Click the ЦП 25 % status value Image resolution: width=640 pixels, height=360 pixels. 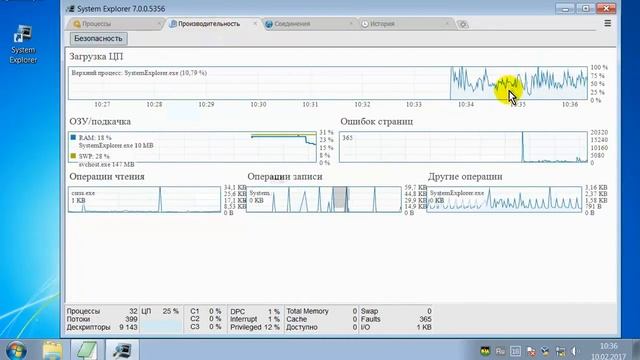[160, 311]
